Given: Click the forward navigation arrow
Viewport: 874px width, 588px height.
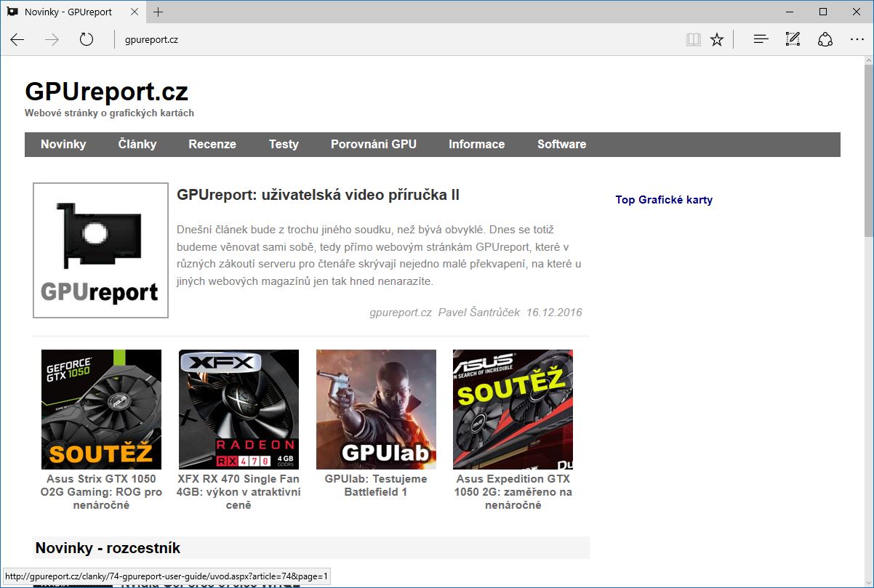Looking at the screenshot, I should pos(52,40).
